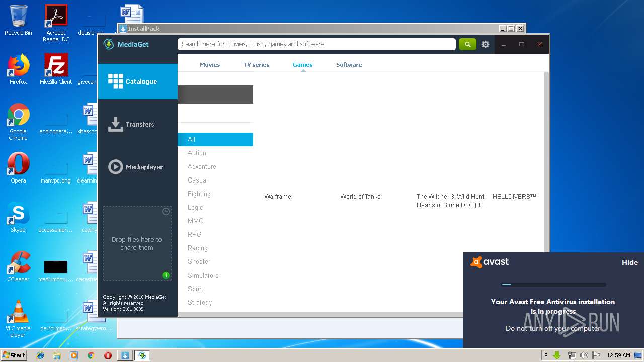The height and width of the screenshot is (362, 644).
Task: Open CCleaner desktop shortcut
Action: coord(18,266)
